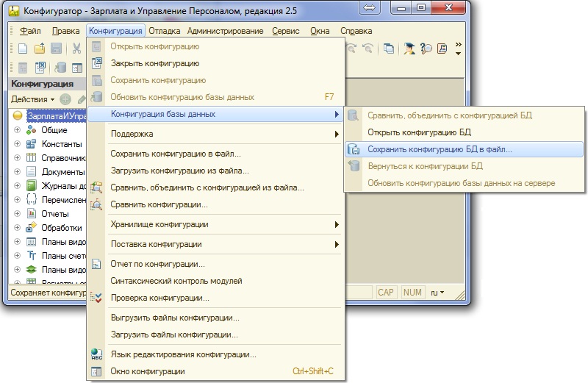Image resolution: width=588 pixels, height=383 pixels.
Task: Open the Администрирование menu
Action: coord(226,31)
